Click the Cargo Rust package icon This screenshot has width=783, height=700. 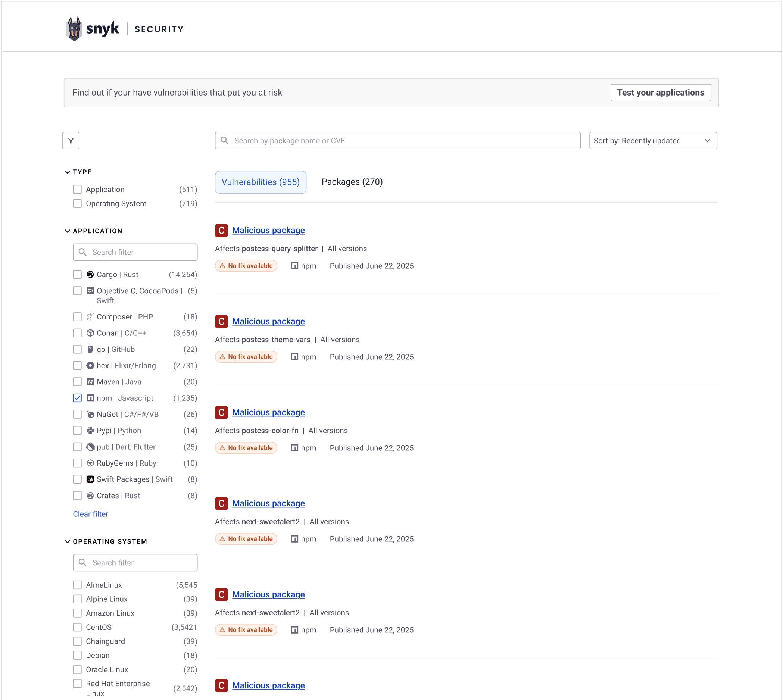(x=90, y=275)
